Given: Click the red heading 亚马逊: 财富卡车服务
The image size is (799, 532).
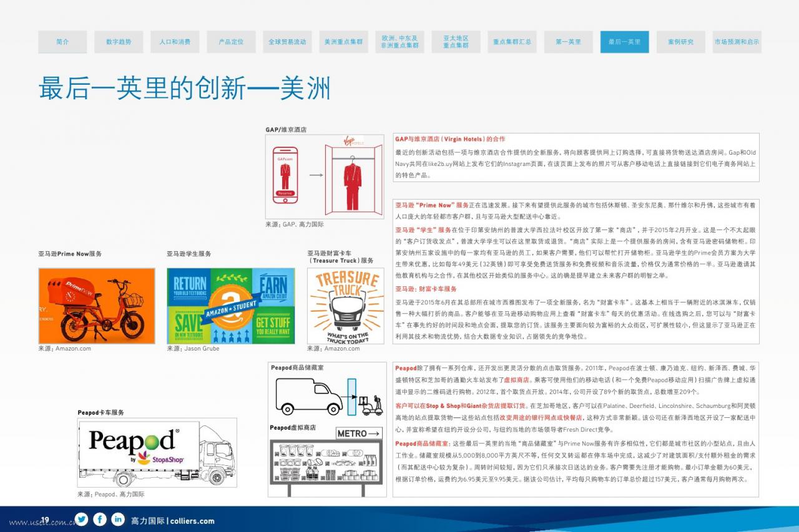Looking at the screenshot, I should coord(426,289).
